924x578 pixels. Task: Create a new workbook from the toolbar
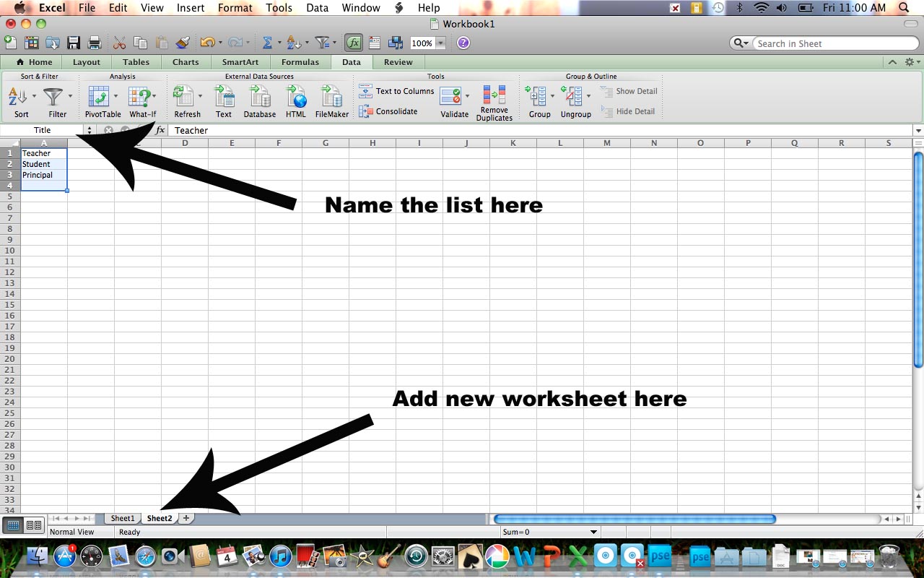(11, 43)
